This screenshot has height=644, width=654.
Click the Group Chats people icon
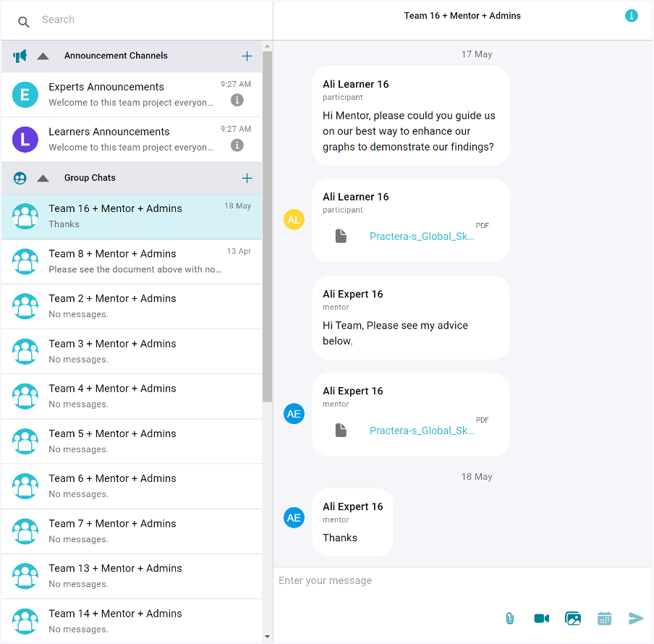point(20,178)
